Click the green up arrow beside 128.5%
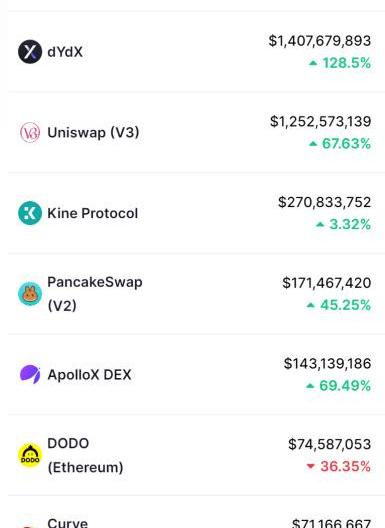 click(x=313, y=63)
